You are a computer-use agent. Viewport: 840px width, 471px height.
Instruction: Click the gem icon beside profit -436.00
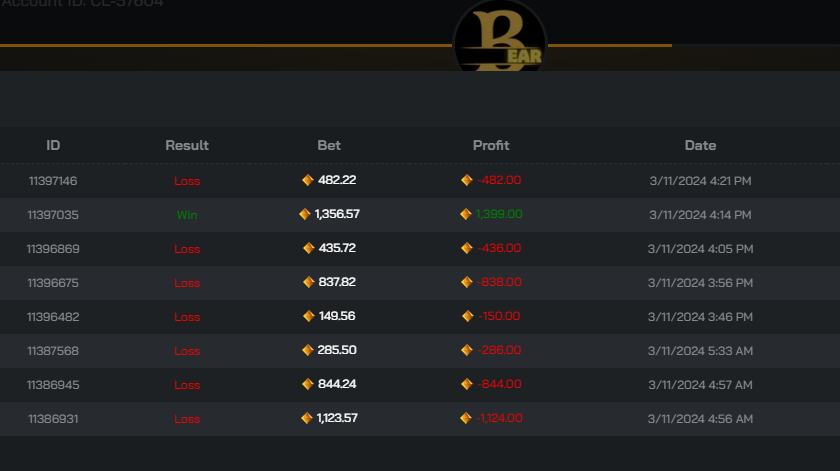pyautogui.click(x=467, y=248)
